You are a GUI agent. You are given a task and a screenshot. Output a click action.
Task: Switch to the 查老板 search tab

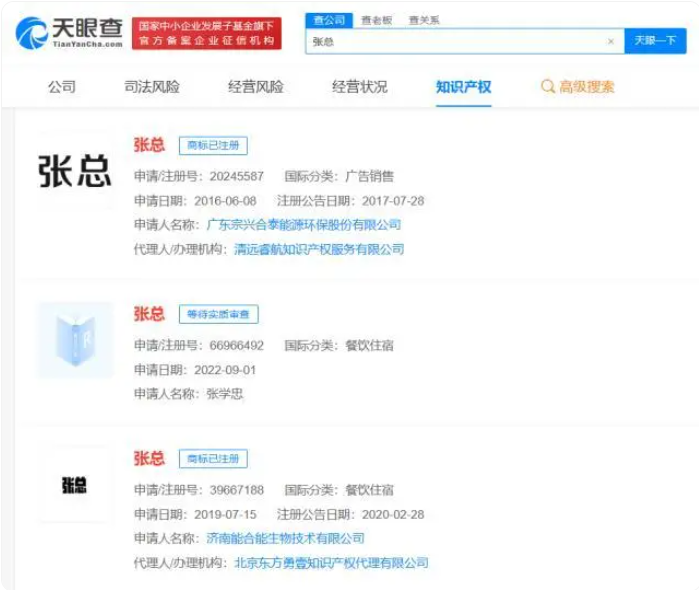[376, 20]
